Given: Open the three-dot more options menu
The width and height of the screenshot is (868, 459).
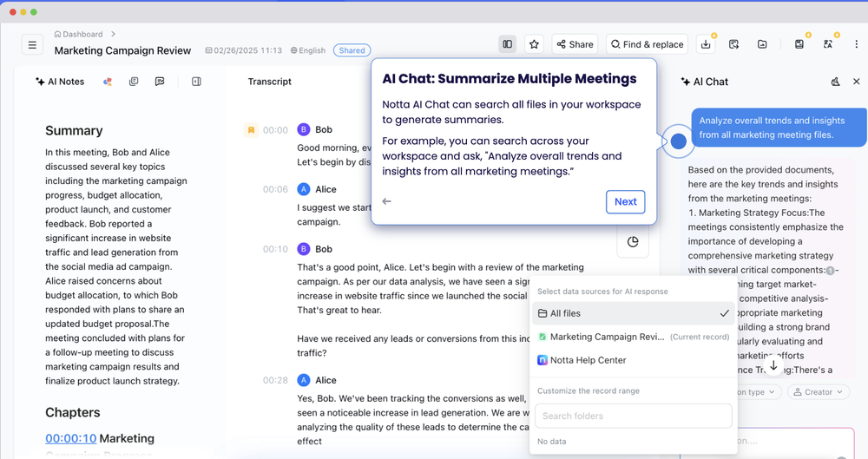Looking at the screenshot, I should (856, 44).
